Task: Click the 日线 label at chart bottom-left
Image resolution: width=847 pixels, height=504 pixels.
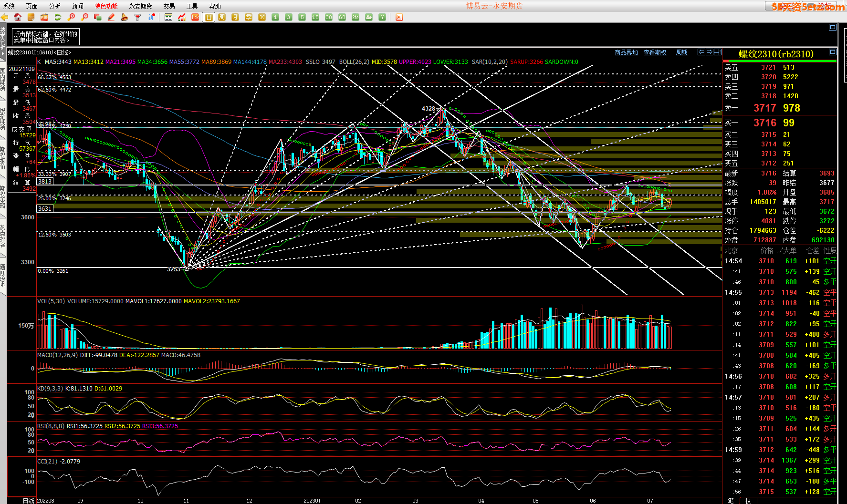Action: coord(29,500)
